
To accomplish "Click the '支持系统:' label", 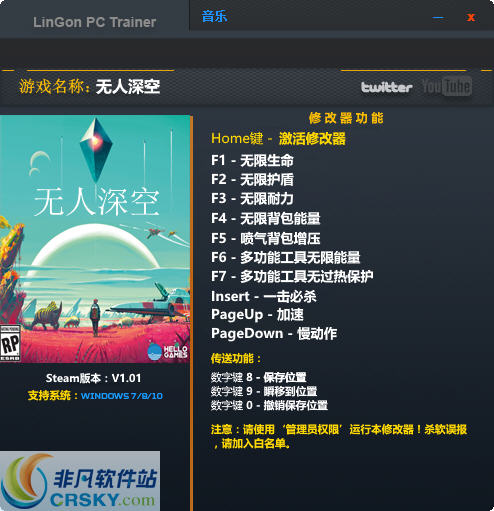I will pyautogui.click(x=53, y=396).
